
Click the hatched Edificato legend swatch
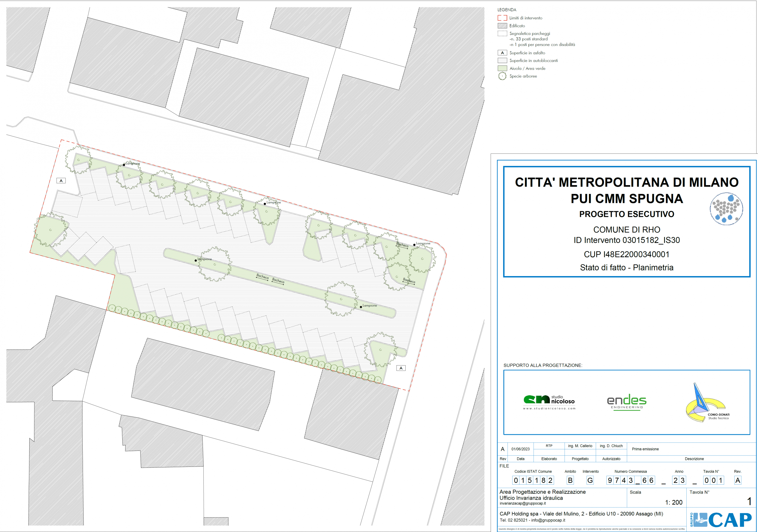tap(502, 26)
